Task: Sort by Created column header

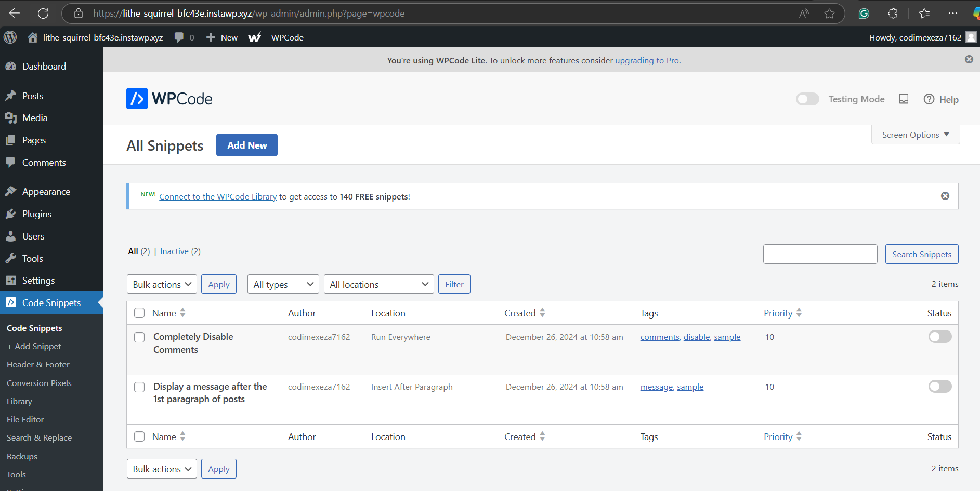Action: (525, 313)
